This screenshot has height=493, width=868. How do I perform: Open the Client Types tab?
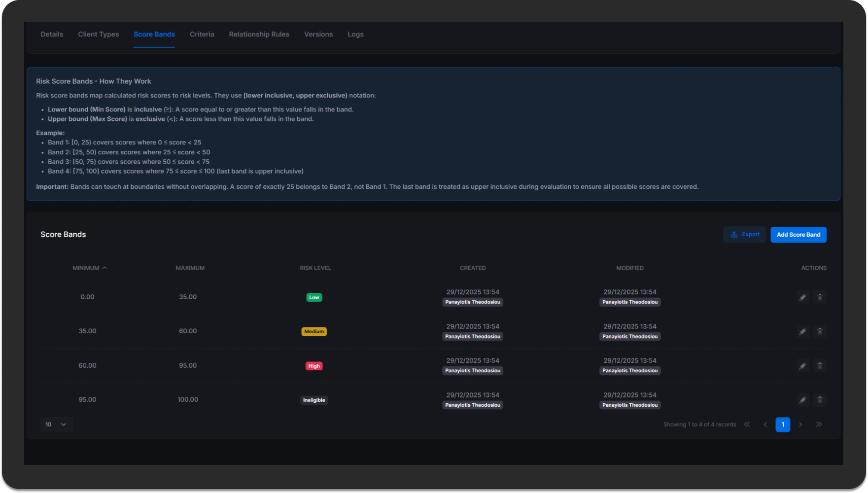coord(98,35)
